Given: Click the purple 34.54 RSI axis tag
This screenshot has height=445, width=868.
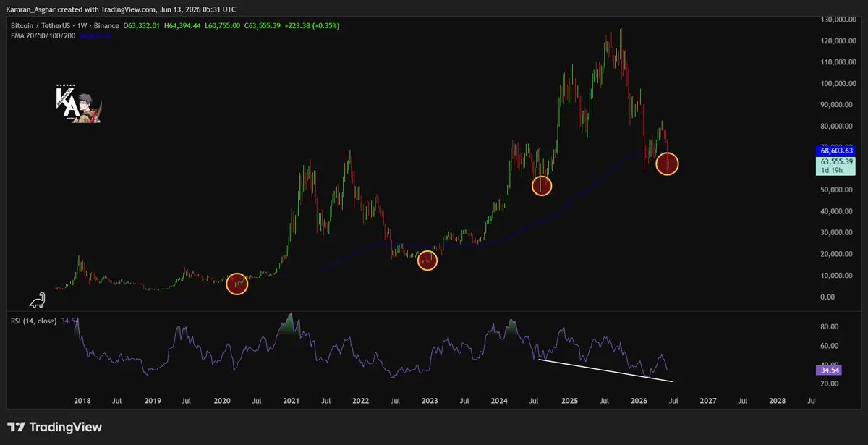Looking at the screenshot, I should pos(829,370).
